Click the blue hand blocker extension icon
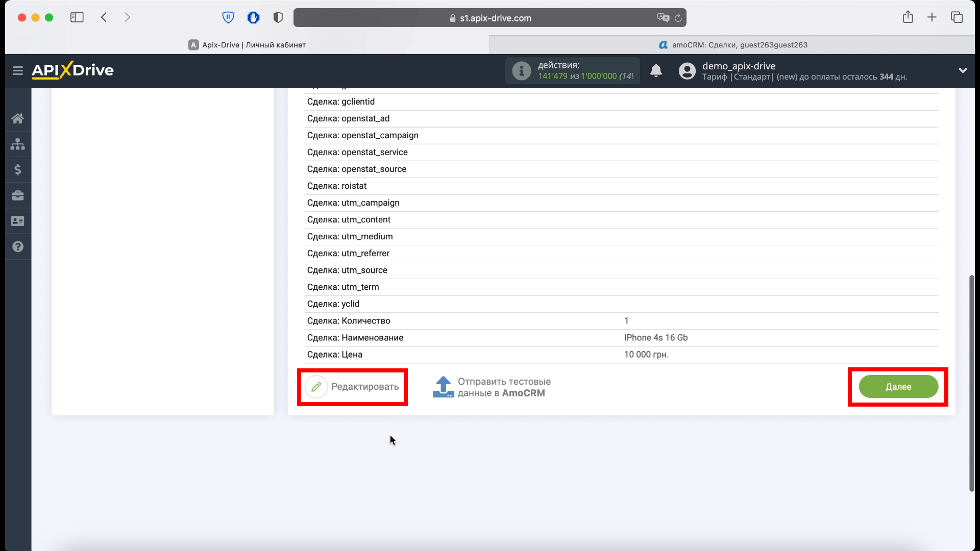Screen dimensions: 980x551 pyautogui.click(x=253, y=18)
